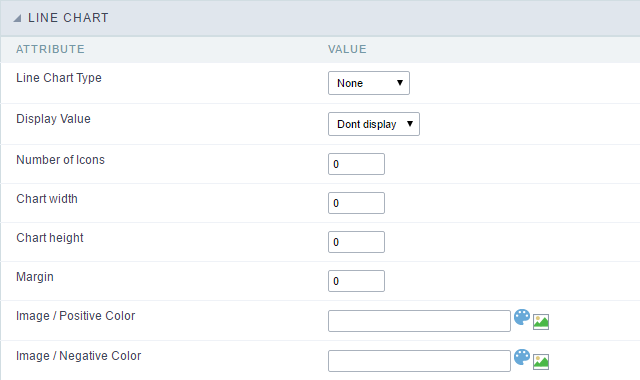Viewport: 640px width, 380px height.
Task: Open image picker for Negative Color
Action: (541, 362)
